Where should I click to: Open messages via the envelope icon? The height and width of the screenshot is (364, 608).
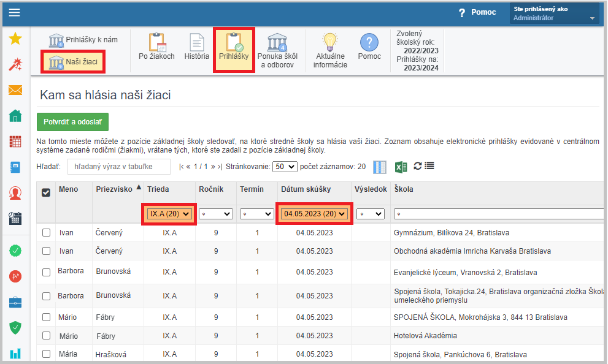15,90
